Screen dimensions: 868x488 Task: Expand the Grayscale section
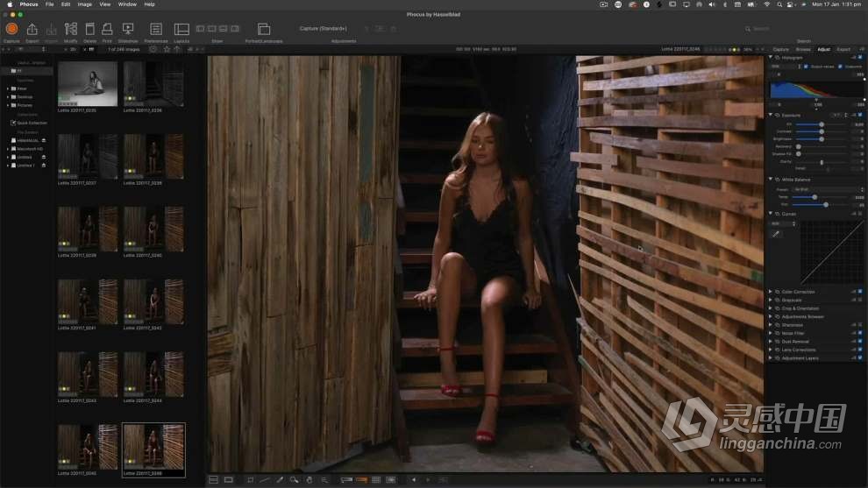click(771, 300)
